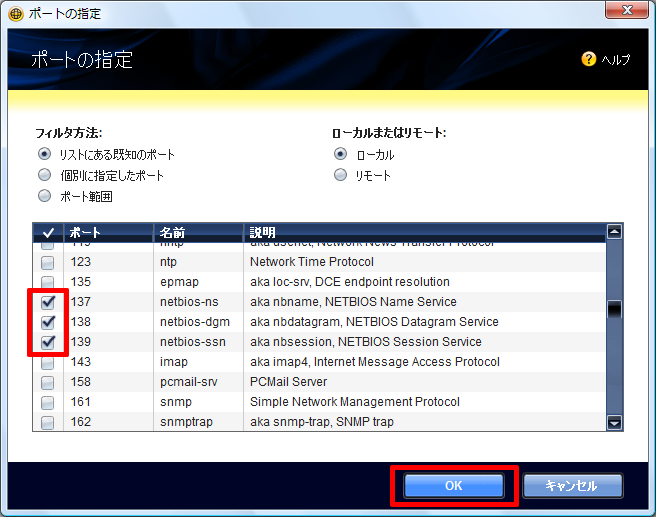The height and width of the screenshot is (517, 656).
Task: Uncheck port 137 netbios-ns checkbox
Action: click(x=47, y=302)
